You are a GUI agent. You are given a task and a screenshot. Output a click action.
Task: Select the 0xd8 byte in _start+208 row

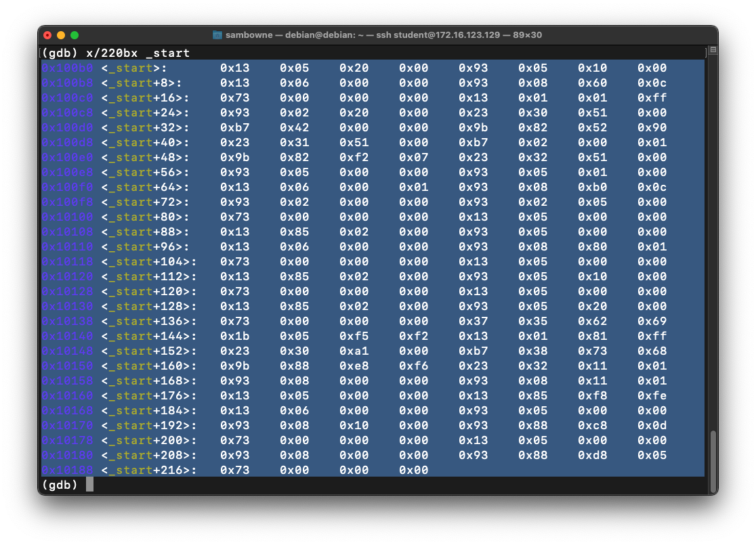[592, 455]
